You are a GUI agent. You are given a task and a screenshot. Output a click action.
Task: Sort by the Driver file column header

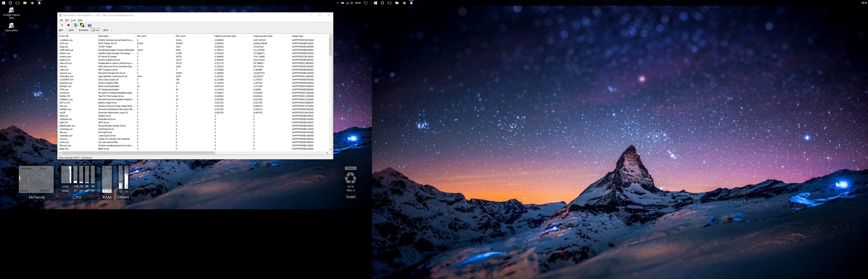pyautogui.click(x=78, y=36)
